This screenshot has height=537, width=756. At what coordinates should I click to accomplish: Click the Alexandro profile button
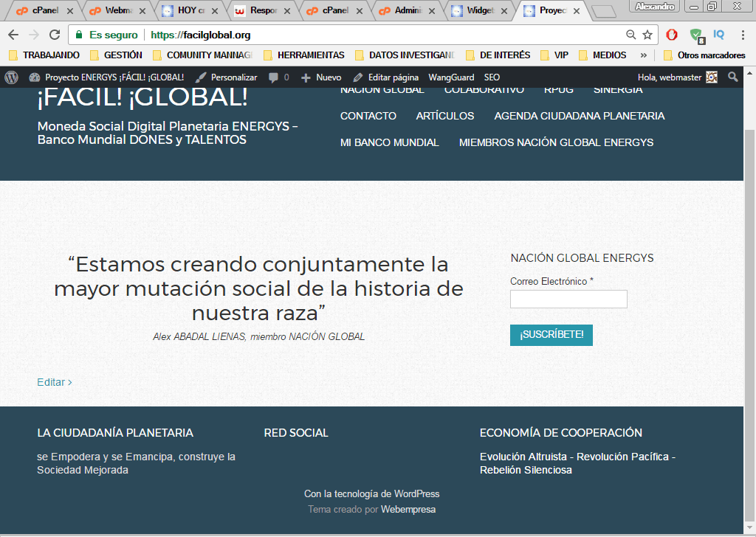(x=654, y=6)
